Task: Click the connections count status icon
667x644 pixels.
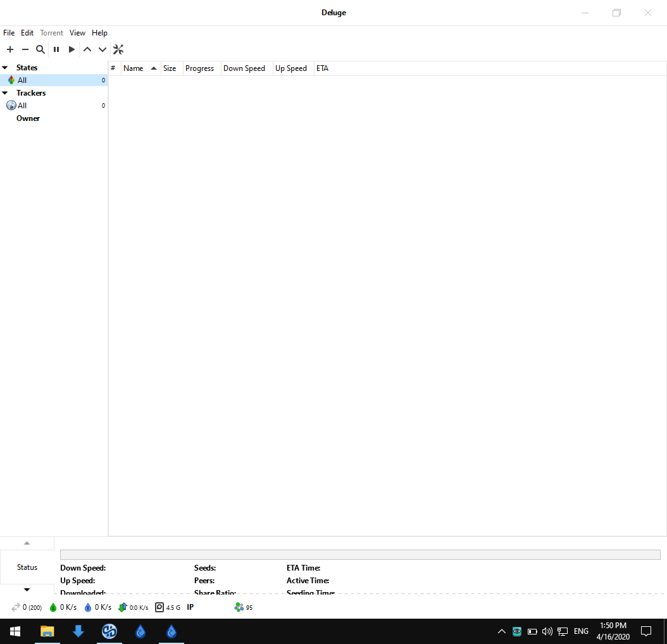Action: [16, 607]
